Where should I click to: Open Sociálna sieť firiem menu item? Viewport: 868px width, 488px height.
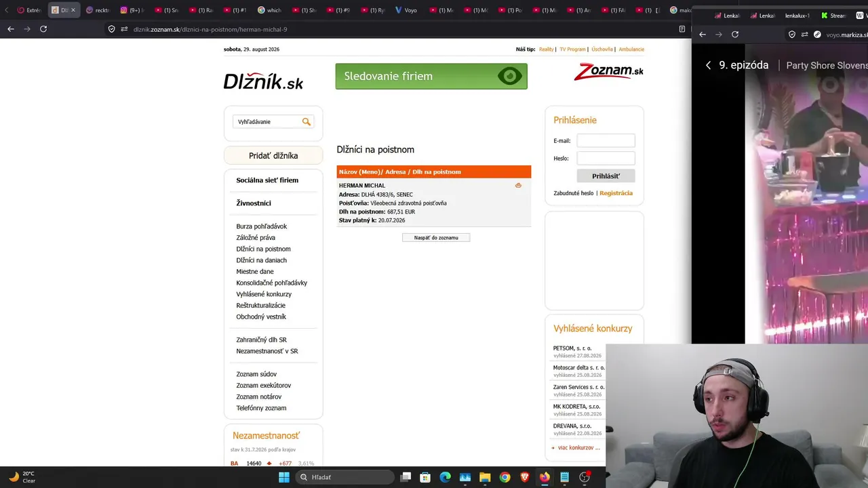click(267, 180)
